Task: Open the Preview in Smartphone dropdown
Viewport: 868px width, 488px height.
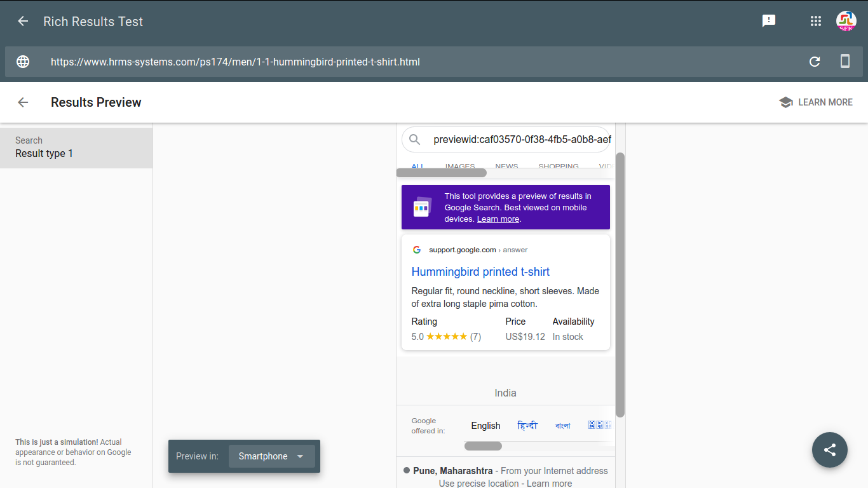Action: (x=272, y=456)
